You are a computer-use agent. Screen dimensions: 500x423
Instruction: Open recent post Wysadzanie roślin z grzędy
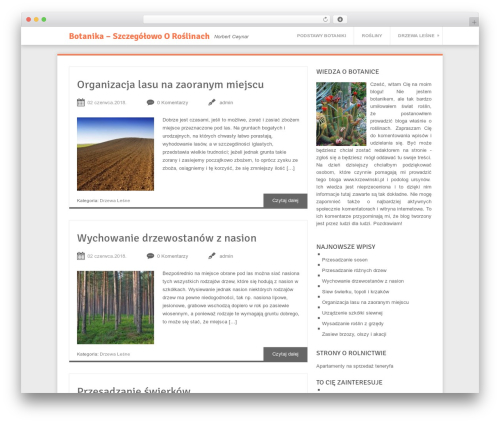pyautogui.click(x=353, y=324)
